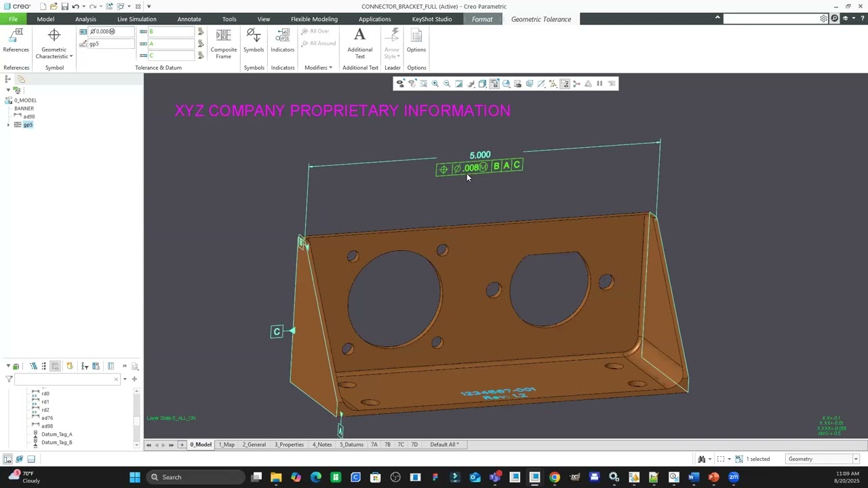Select datum reference for field B

pos(201,32)
